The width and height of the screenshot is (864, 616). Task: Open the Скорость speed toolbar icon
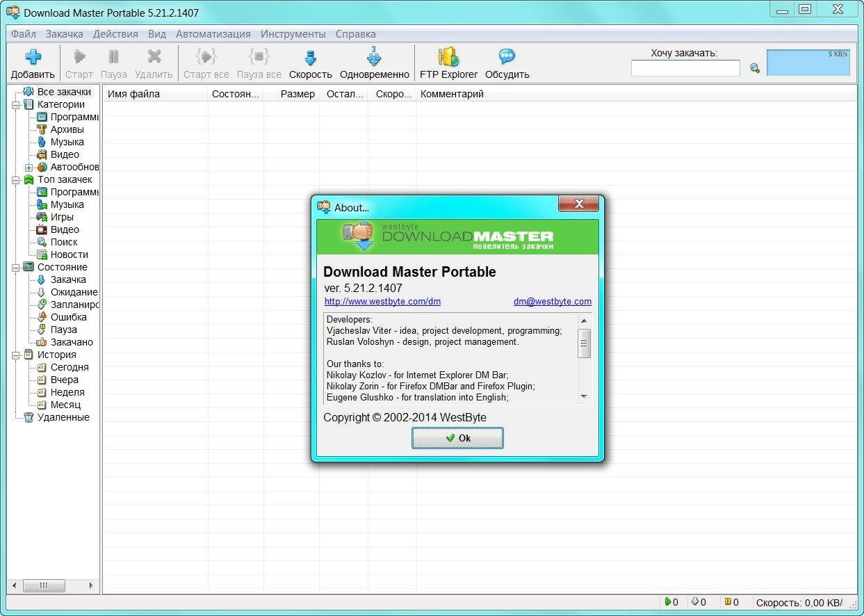click(311, 63)
